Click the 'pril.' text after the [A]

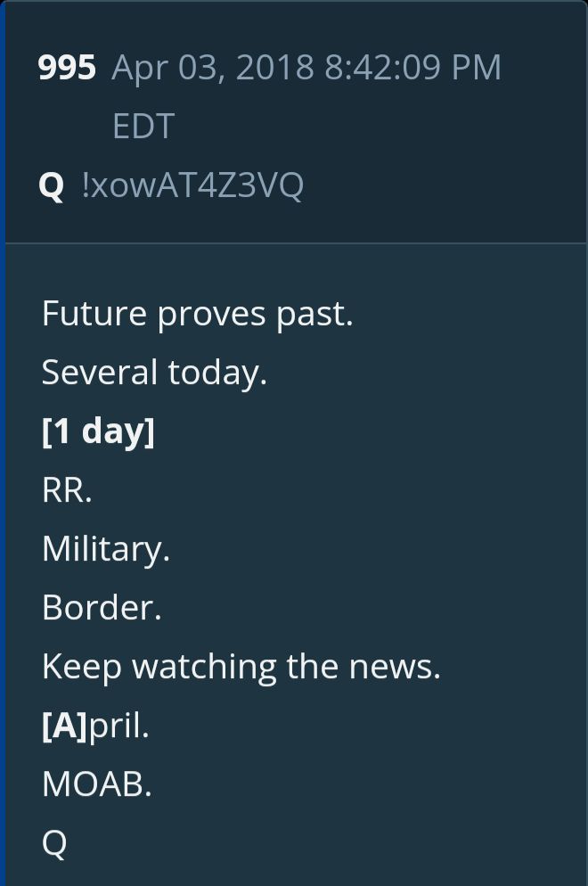[119, 726]
